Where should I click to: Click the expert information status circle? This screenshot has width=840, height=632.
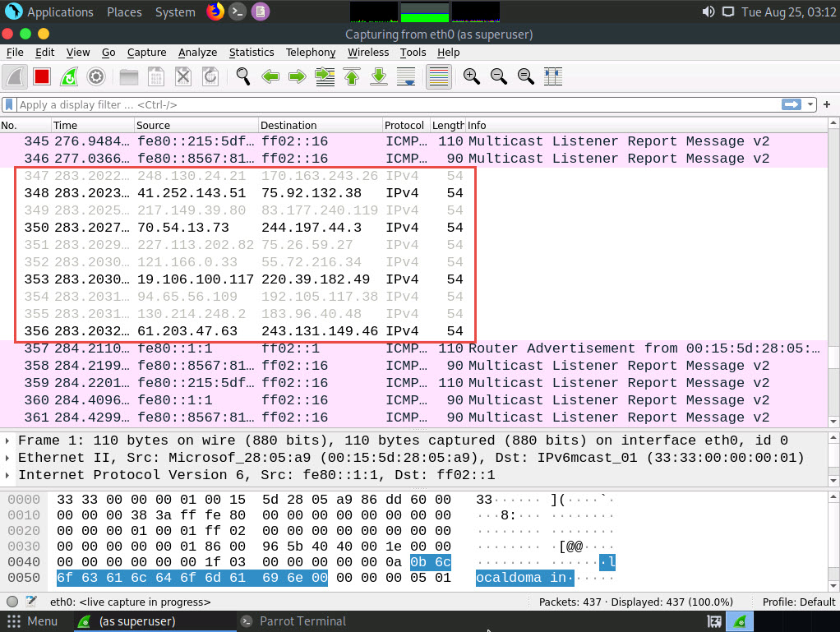12,602
